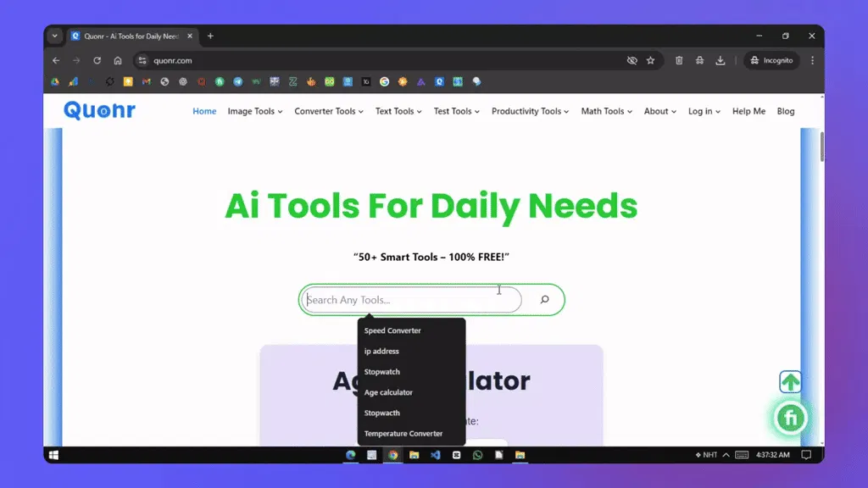The image size is (868, 488).
Task: Select the Quonr browser tab
Action: point(131,36)
